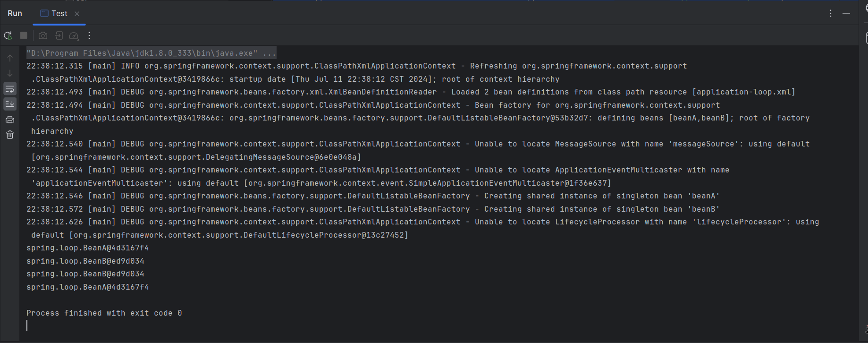This screenshot has width=868, height=343.
Task: Hide the Run tool window
Action: (x=846, y=13)
